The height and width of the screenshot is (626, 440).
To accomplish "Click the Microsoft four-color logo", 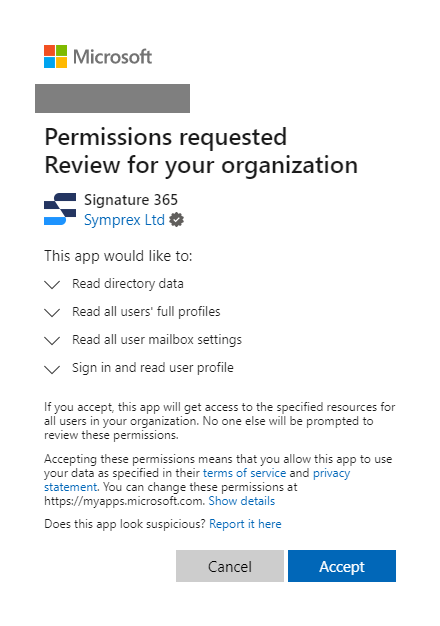I will pyautogui.click(x=55, y=56).
